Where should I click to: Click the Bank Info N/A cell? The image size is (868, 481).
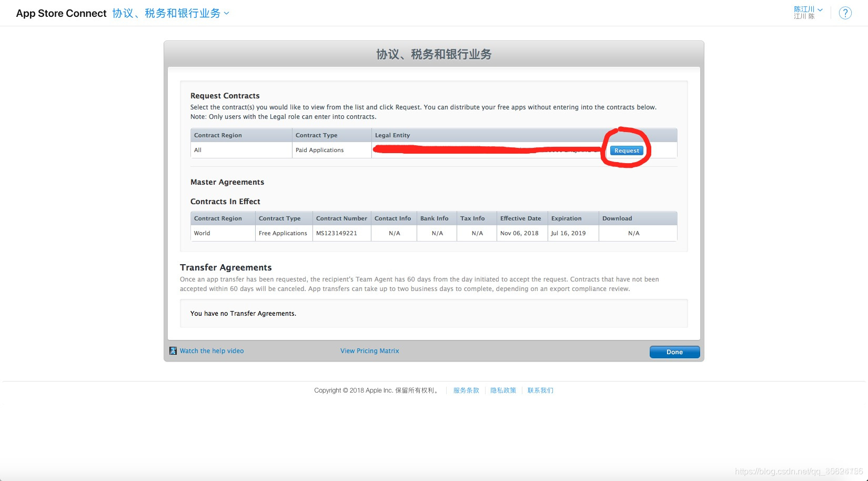[437, 233]
